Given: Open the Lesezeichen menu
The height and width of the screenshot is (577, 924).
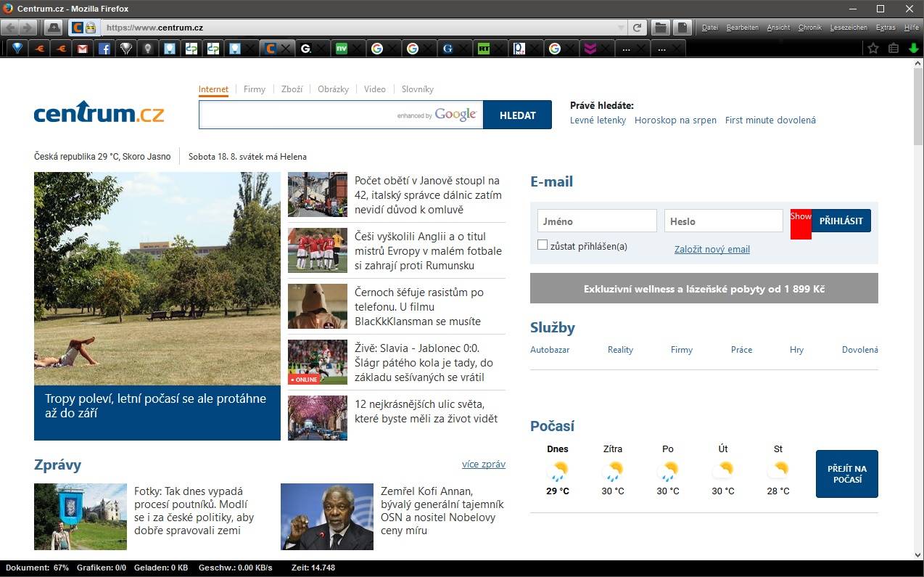Looking at the screenshot, I should click(849, 28).
